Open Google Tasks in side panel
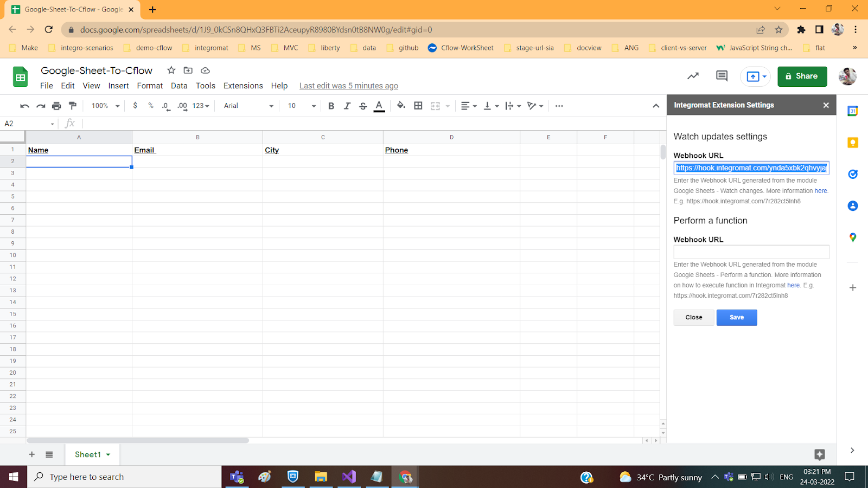 click(853, 174)
